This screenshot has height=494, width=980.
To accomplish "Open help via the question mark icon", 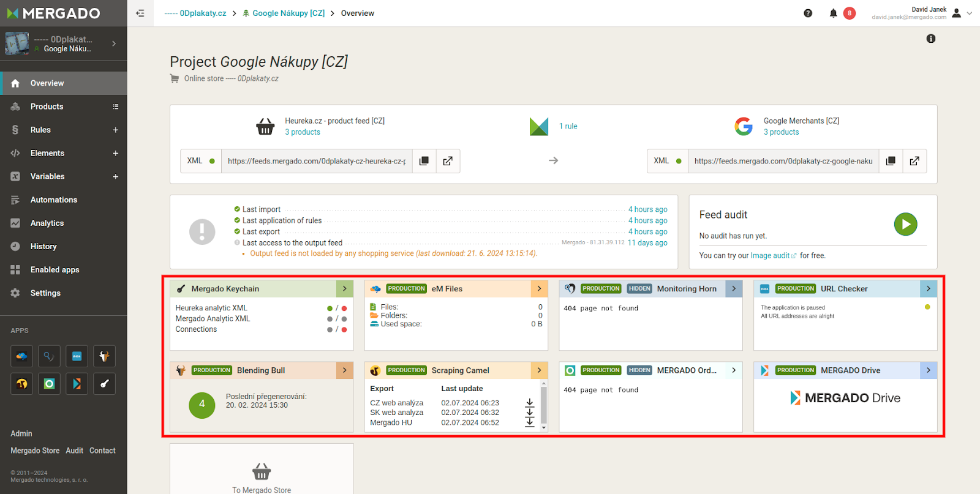I will [808, 13].
